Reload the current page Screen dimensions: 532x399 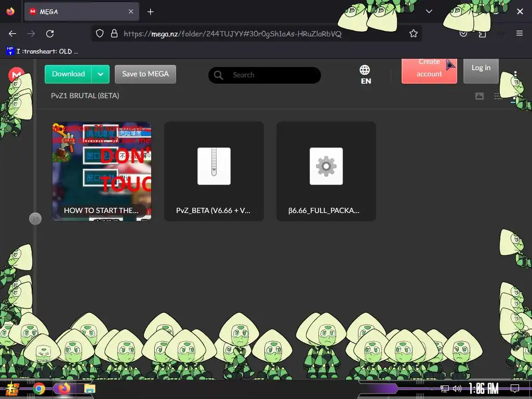[x=50, y=34]
